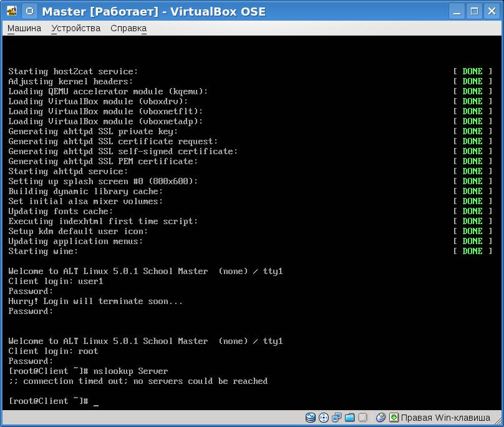This screenshot has width=504, height=427.
Task: Click the DONE status beside 'Starting wine'
Action: (472, 251)
